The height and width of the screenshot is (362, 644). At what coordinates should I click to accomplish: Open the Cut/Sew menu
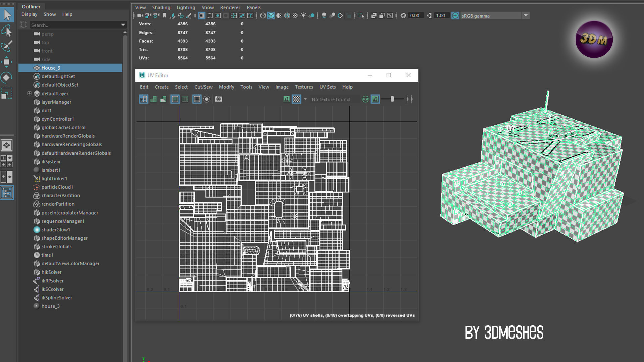click(203, 87)
